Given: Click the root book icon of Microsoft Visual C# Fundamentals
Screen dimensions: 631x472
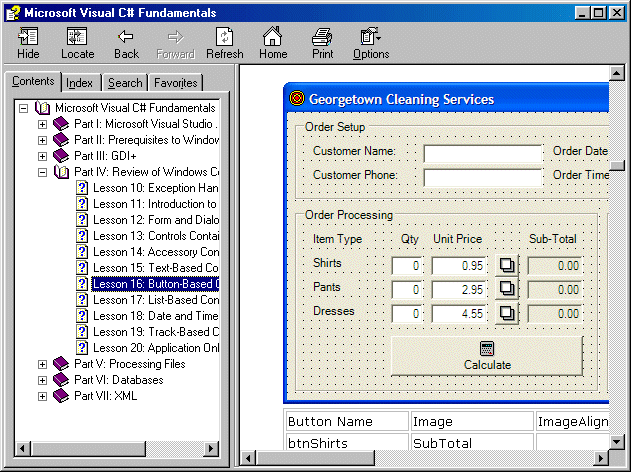Looking at the screenshot, I should [42, 108].
